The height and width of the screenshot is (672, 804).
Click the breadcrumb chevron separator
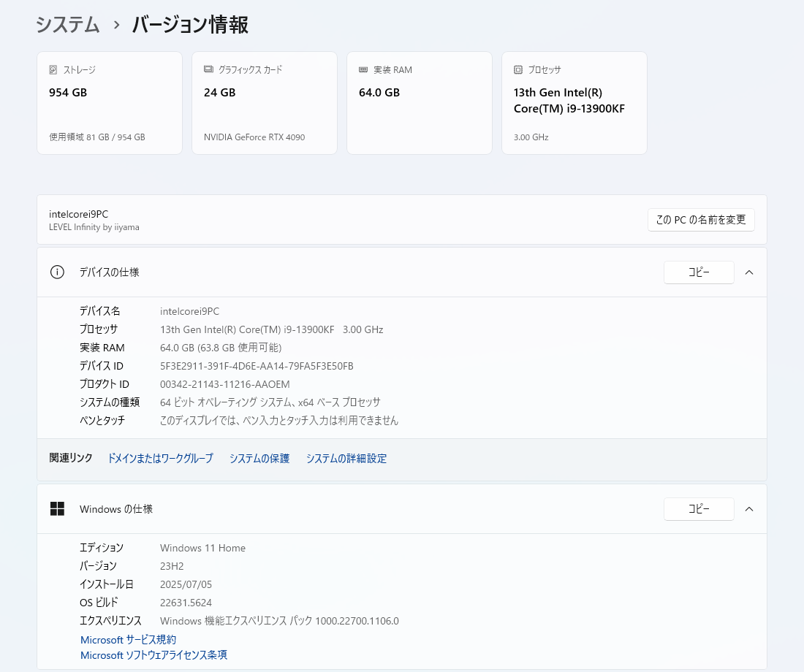[116, 25]
